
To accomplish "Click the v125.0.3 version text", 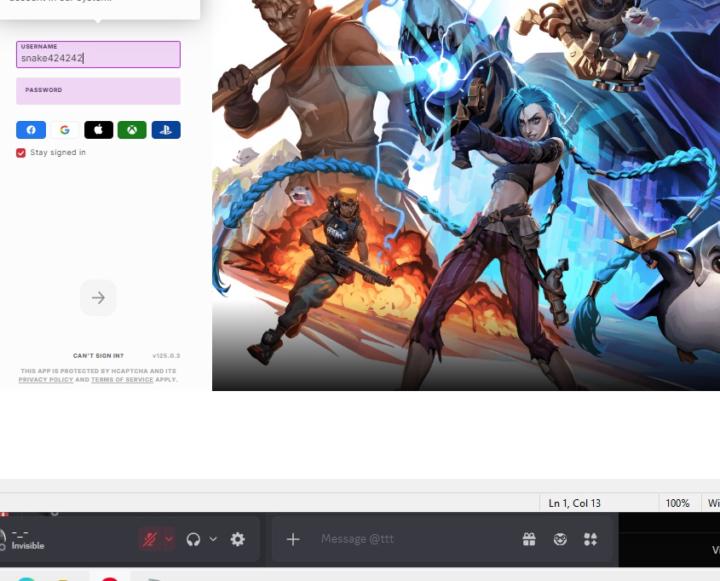I will click(x=166, y=355).
